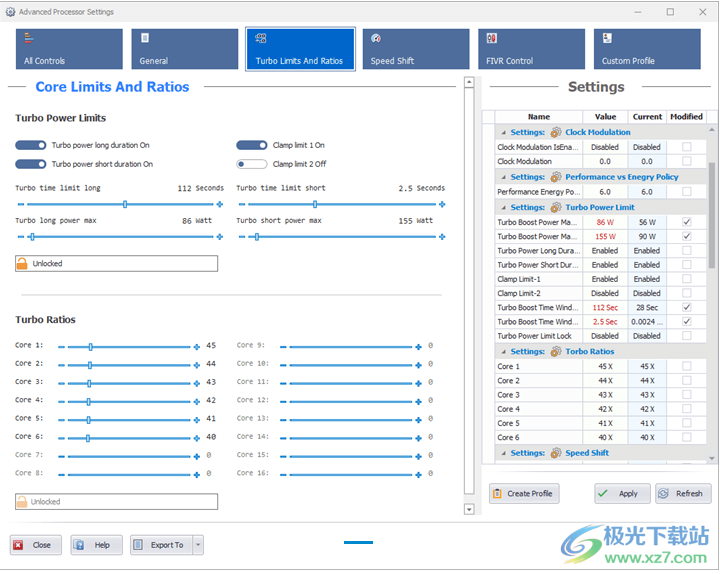Click Turbo time limit long slider handle

125,204
